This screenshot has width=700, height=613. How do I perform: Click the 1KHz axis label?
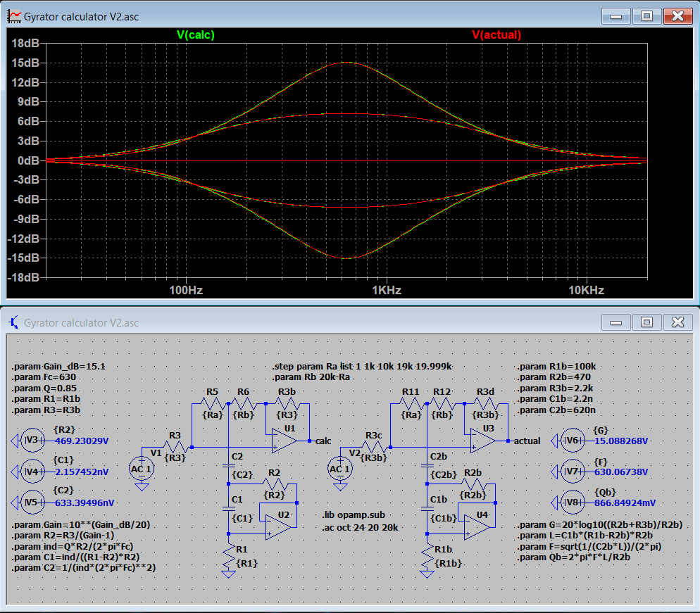coord(387,291)
